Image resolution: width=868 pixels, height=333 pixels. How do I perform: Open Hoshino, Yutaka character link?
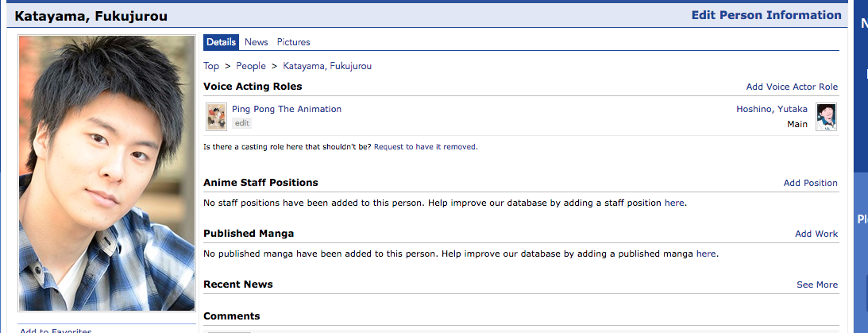click(x=772, y=109)
